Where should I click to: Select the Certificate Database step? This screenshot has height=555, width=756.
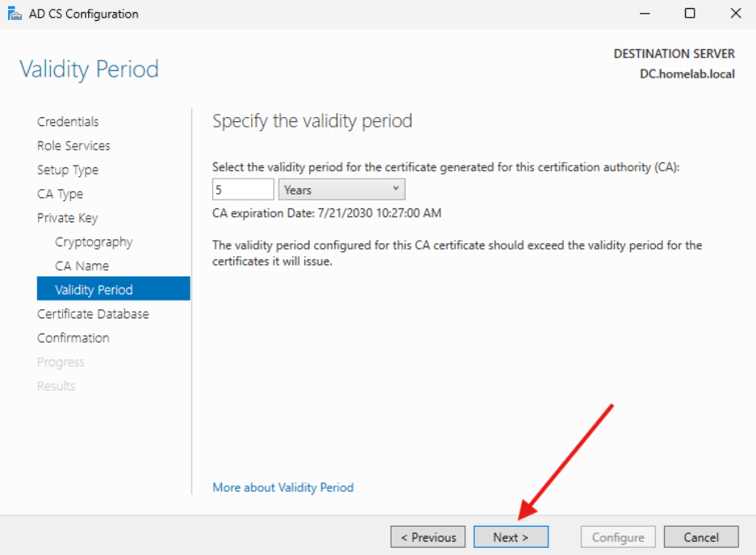(93, 313)
